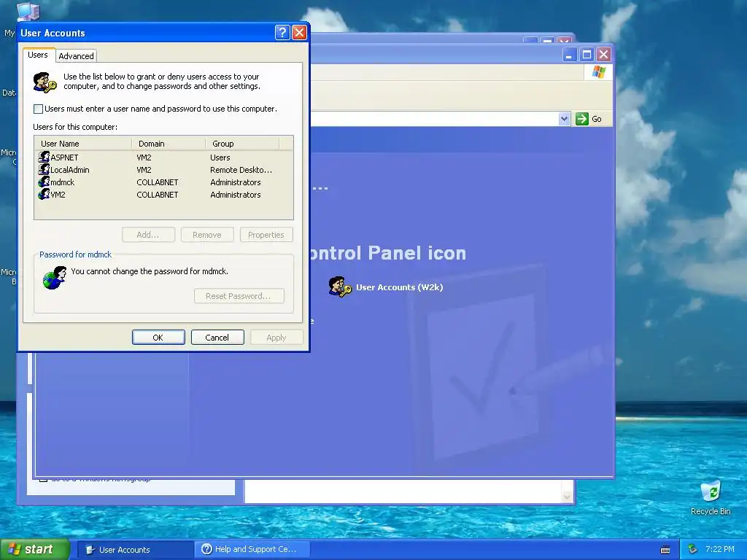
Task: Click the Users group cell for ASPNET
Action: (220, 157)
